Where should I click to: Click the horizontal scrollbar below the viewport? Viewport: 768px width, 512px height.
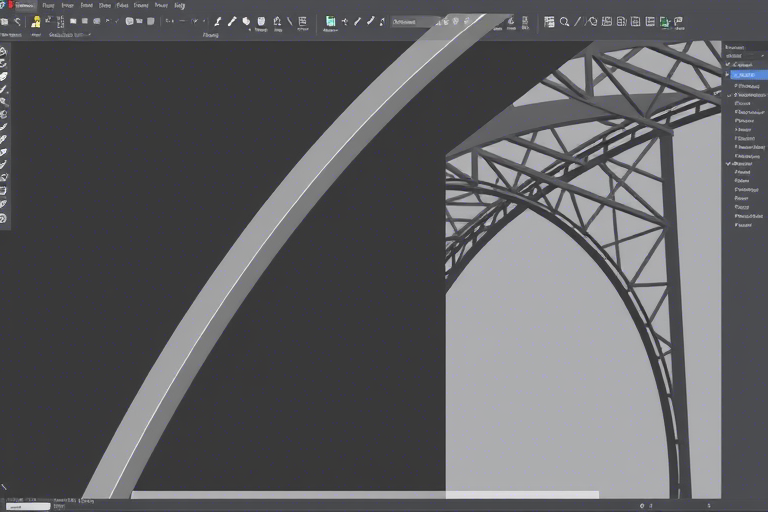pyautogui.click(x=365, y=495)
